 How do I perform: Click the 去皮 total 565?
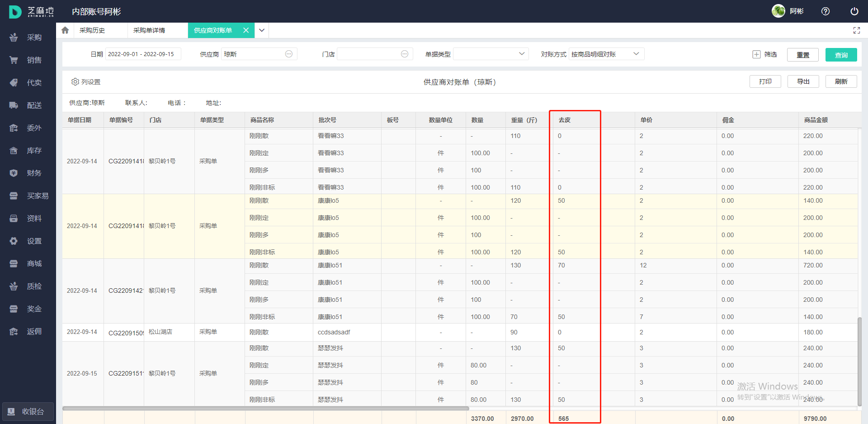click(x=564, y=419)
